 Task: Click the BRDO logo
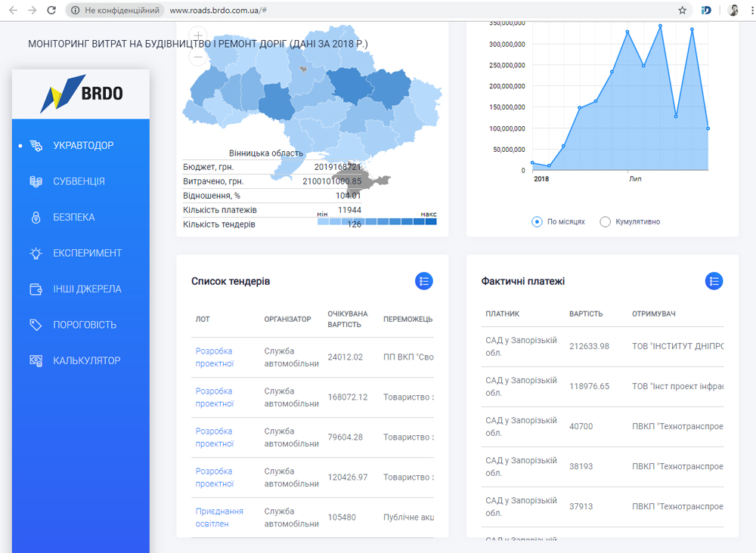coord(81,94)
